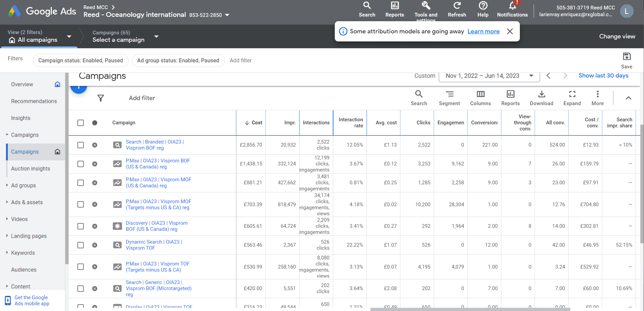Image resolution: width=644 pixels, height=311 pixels.
Task: Collapse the table toolbar chevron
Action: 628,98
